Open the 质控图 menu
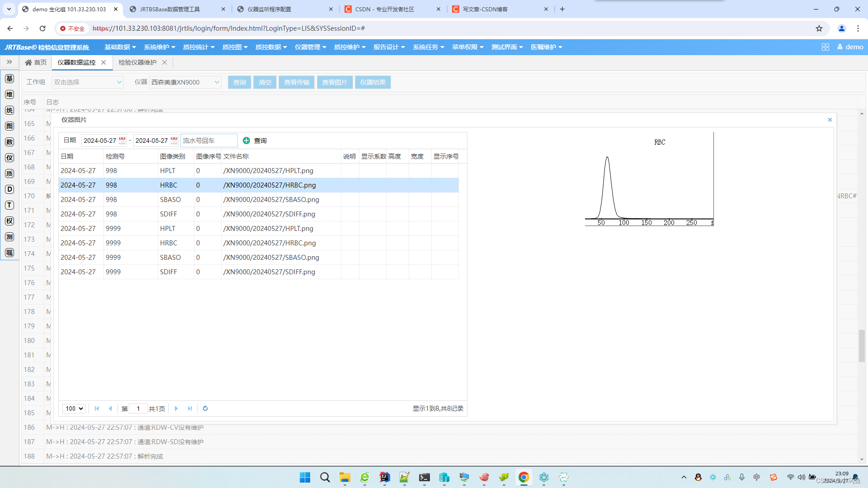The width and height of the screenshot is (868, 488). [x=235, y=47]
